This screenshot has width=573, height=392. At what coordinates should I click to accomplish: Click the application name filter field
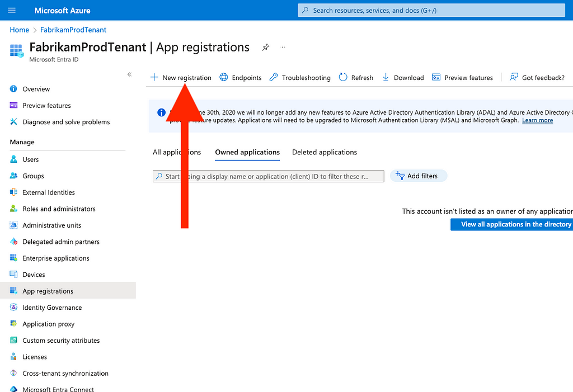click(x=269, y=176)
